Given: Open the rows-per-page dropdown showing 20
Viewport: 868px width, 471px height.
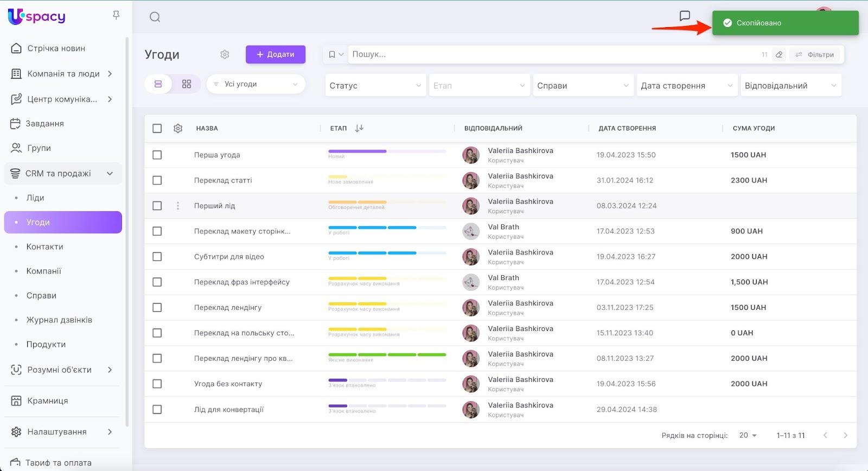Looking at the screenshot, I should point(748,436).
